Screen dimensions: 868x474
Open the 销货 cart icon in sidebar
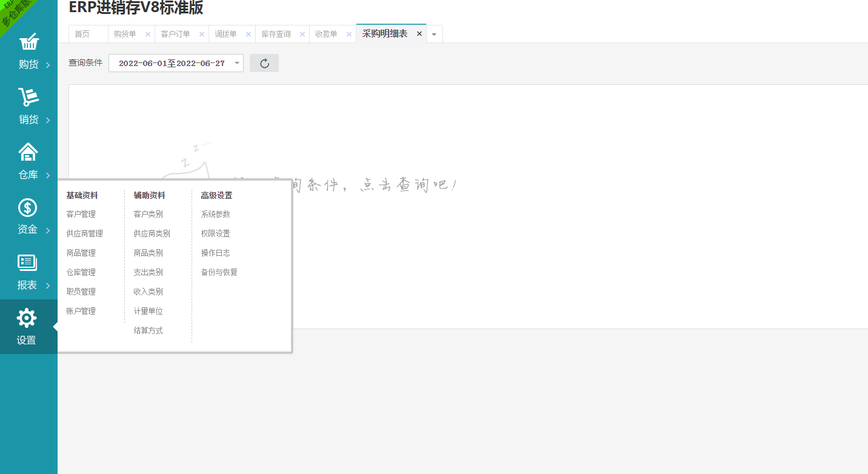(x=28, y=97)
